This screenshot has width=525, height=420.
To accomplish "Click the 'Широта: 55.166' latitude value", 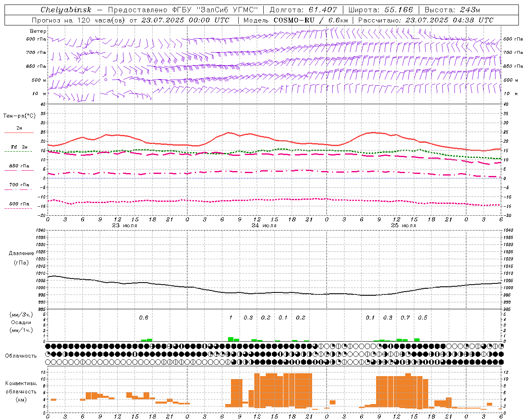I will coord(381,10).
